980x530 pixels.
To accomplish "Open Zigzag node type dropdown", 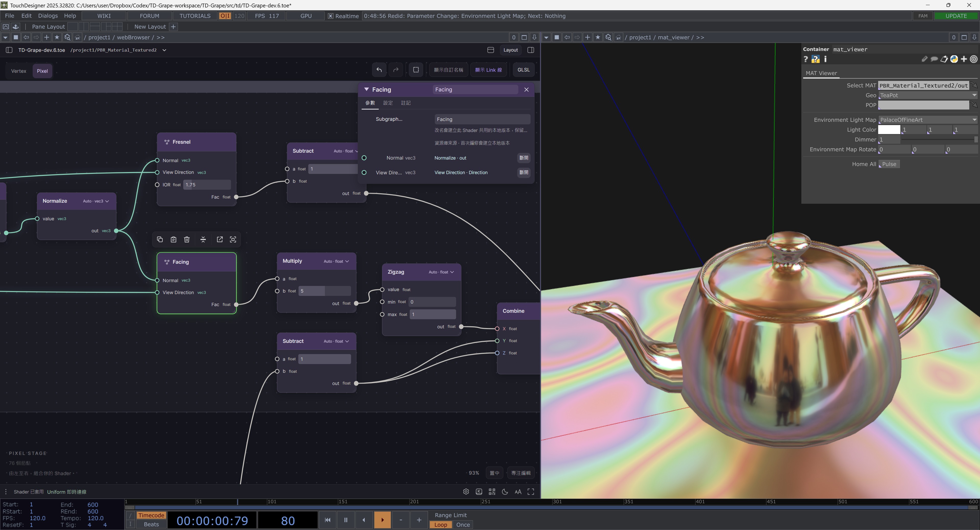I will [441, 272].
